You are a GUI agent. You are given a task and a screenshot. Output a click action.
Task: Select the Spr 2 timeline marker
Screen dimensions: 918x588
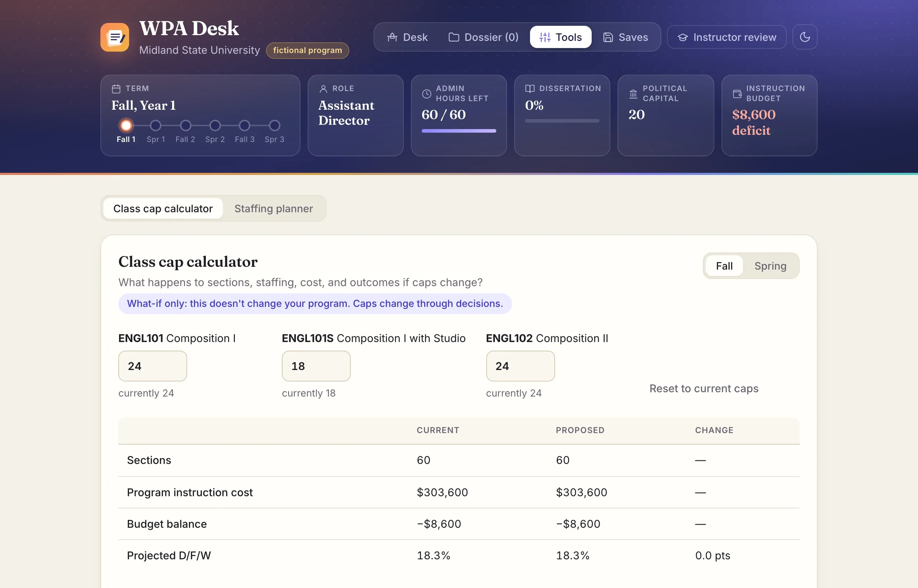click(x=215, y=125)
